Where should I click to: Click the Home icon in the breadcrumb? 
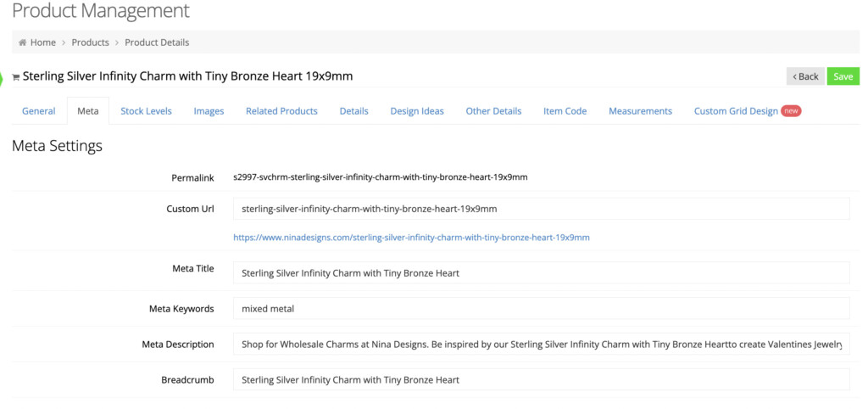click(22, 42)
